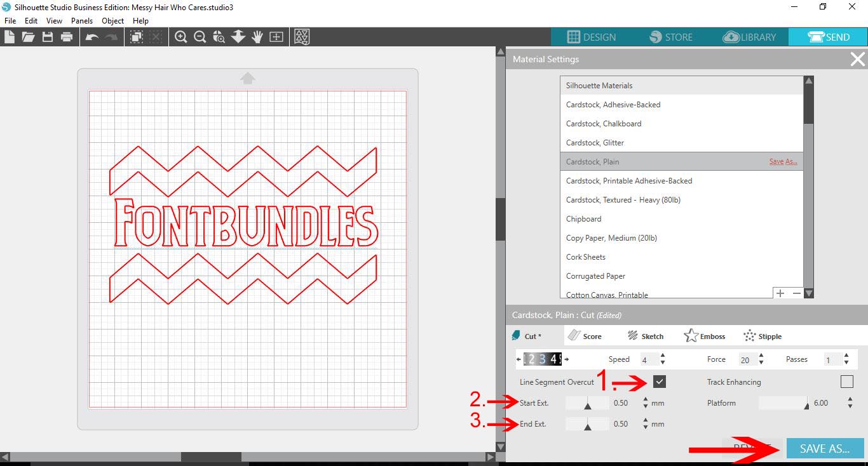Click the materials list scroll-up arrow

(x=808, y=81)
